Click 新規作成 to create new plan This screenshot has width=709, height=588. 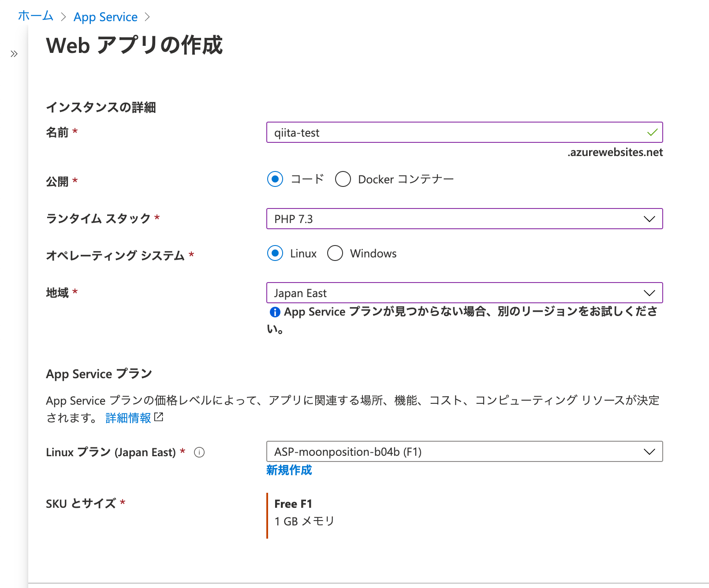289,470
